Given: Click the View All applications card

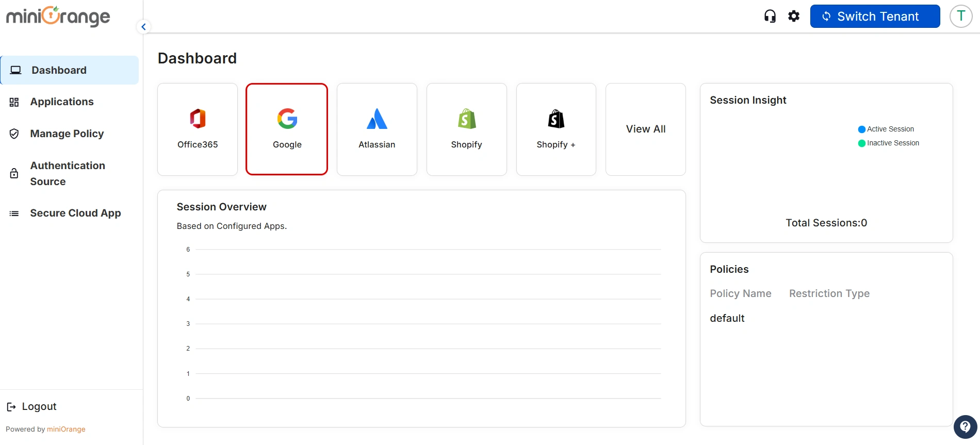Looking at the screenshot, I should 646,129.
